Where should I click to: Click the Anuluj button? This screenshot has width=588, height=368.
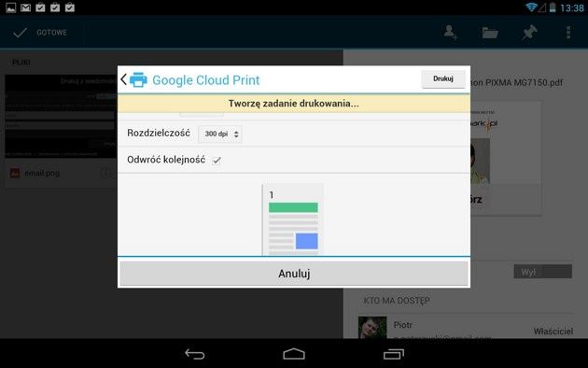tap(294, 274)
